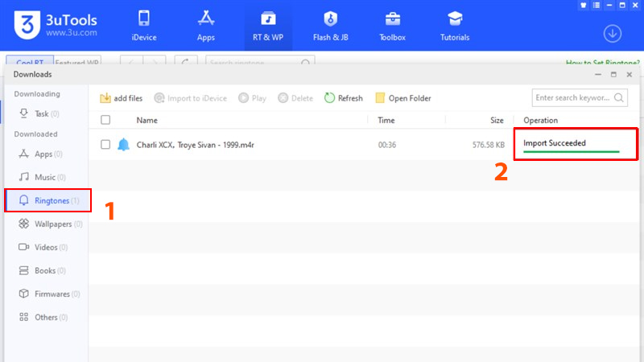Open the list menu icon in title bar
Viewport: 644px width, 362px height.
(597, 6)
